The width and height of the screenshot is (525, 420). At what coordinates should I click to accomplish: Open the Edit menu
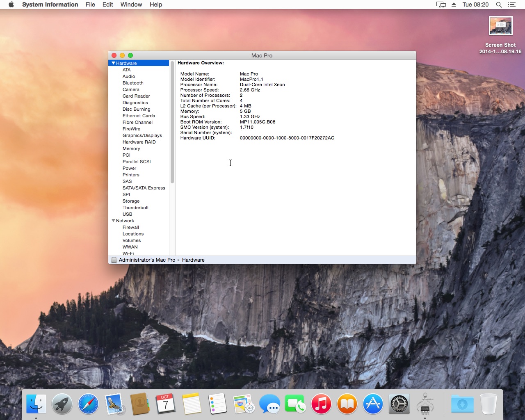[x=107, y=5]
